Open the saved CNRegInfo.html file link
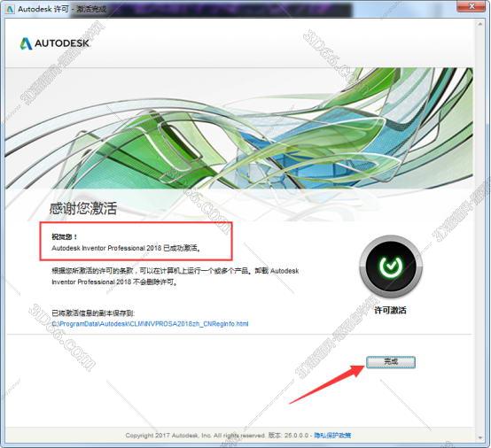 150,323
